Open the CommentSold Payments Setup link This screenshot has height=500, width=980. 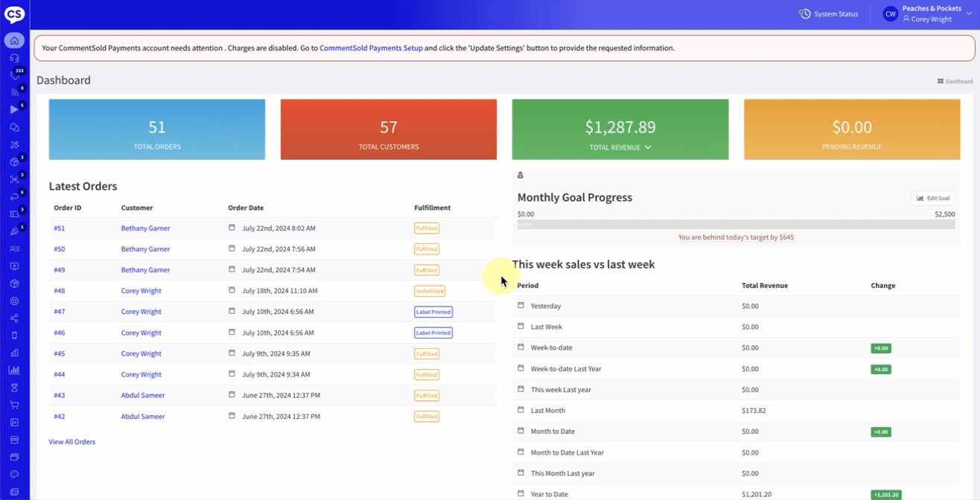click(371, 48)
